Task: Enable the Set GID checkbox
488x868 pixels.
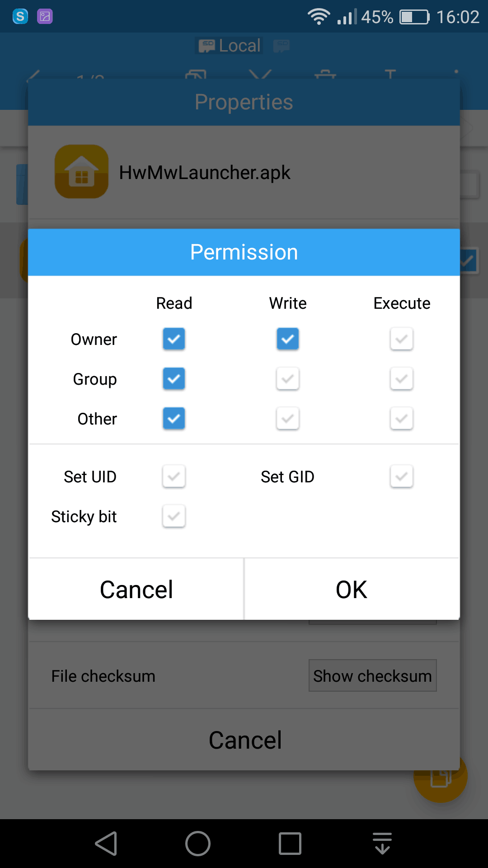Action: pos(402,476)
